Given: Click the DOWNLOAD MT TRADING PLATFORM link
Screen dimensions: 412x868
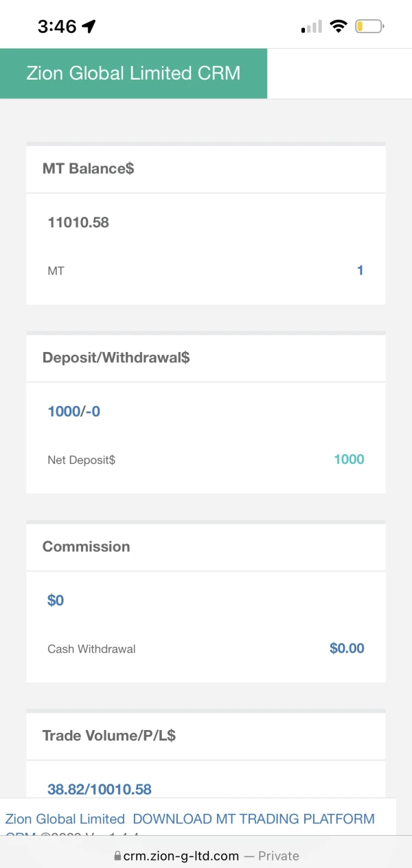Looking at the screenshot, I should 253,819.
